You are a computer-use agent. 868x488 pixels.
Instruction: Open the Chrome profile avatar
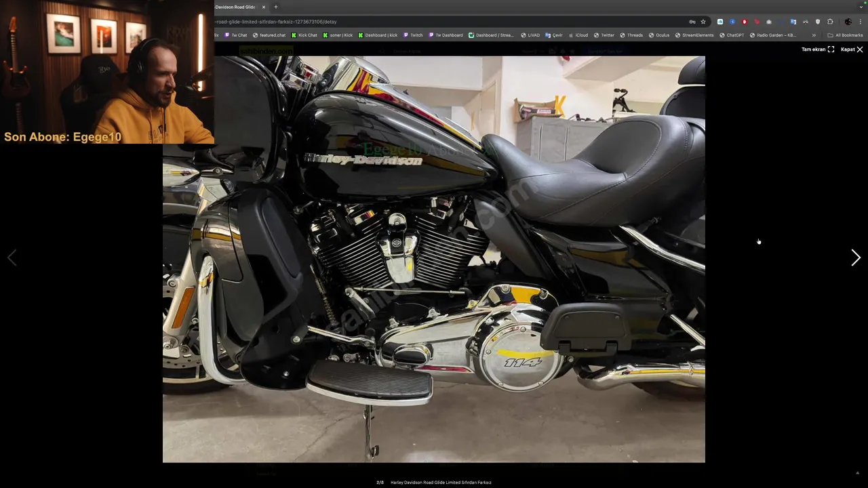(x=848, y=22)
